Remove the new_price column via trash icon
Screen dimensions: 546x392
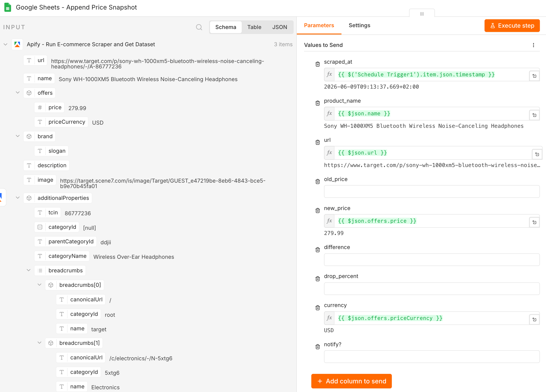point(317,211)
